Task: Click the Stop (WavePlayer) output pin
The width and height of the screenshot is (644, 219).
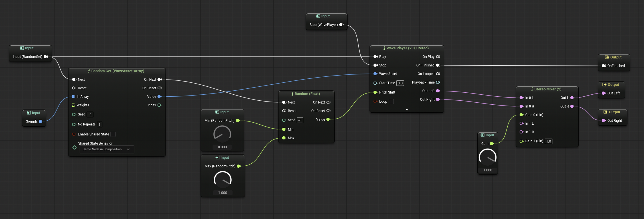Action: [x=341, y=25]
